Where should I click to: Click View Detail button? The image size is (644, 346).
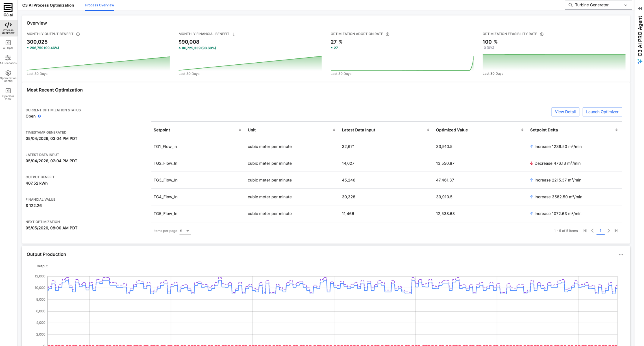pos(565,112)
